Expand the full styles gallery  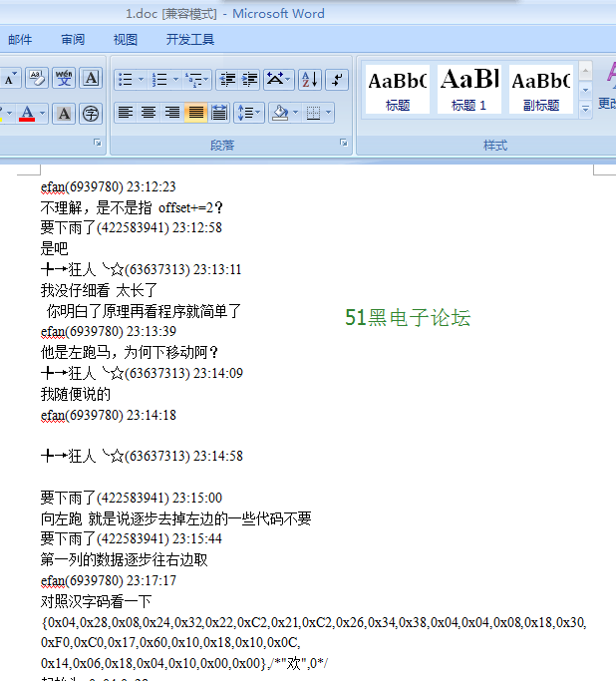(x=586, y=108)
